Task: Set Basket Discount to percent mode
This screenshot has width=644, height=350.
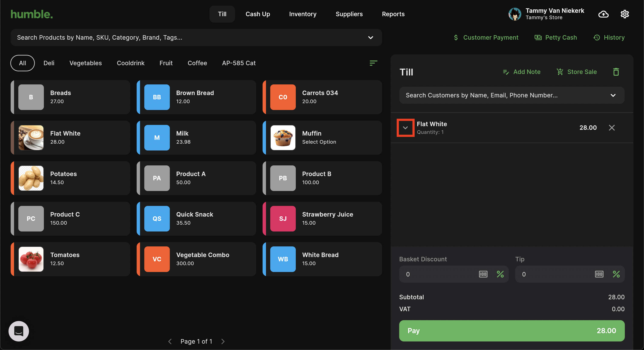Action: point(500,274)
